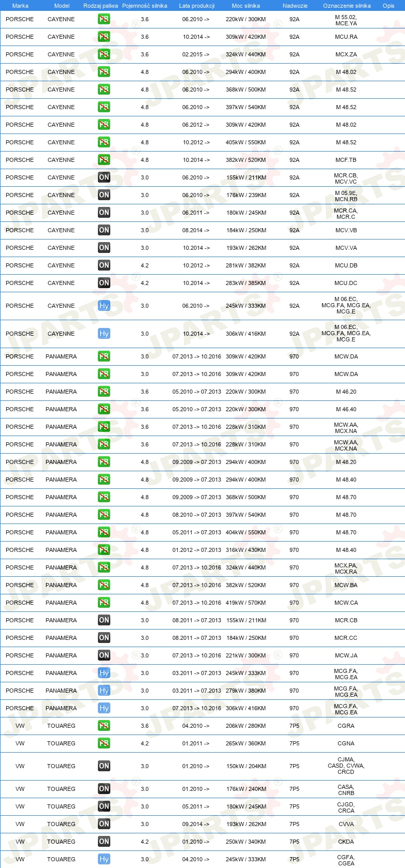The height and width of the screenshot is (868, 405).
Task: Click petrol icon in Touareg CGRA row
Action: pyautogui.click(x=104, y=726)
